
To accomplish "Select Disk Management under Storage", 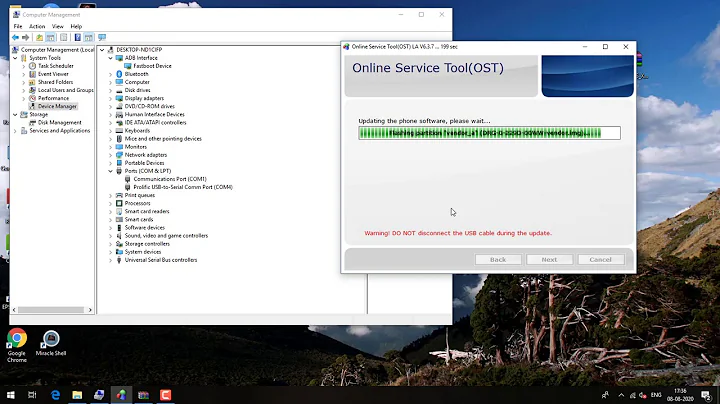I will 60,123.
